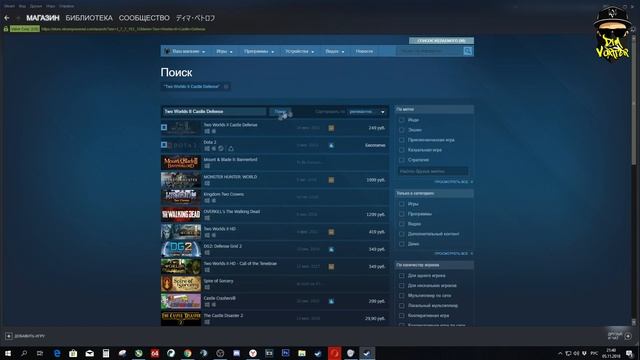
Task: Open the AIDA64 icon on taskbar
Action: click(155, 353)
